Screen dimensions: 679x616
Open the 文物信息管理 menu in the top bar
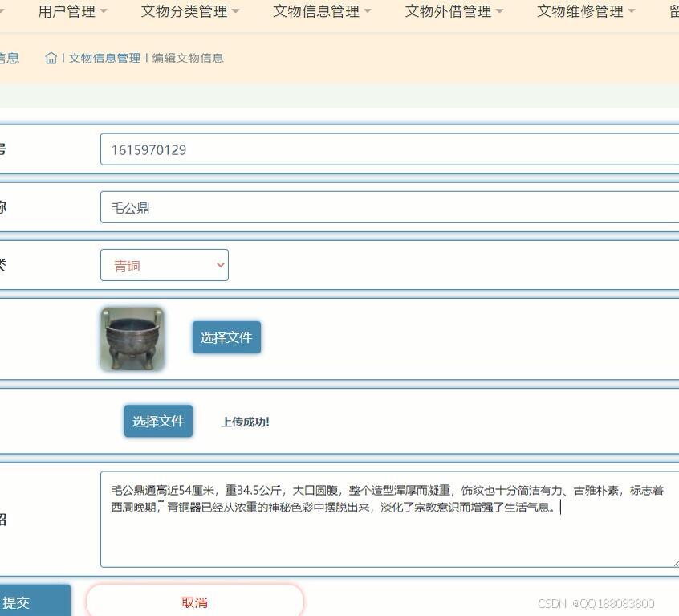click(x=316, y=12)
